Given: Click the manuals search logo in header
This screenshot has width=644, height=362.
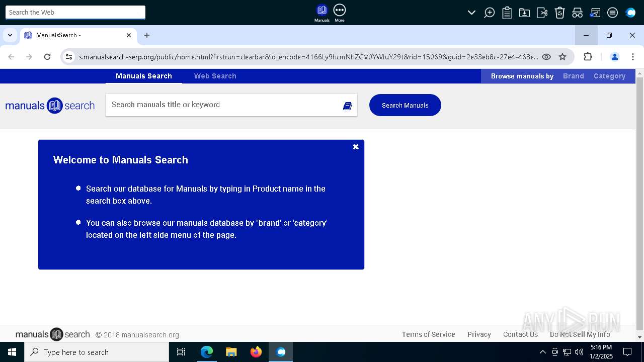Looking at the screenshot, I should [x=50, y=106].
